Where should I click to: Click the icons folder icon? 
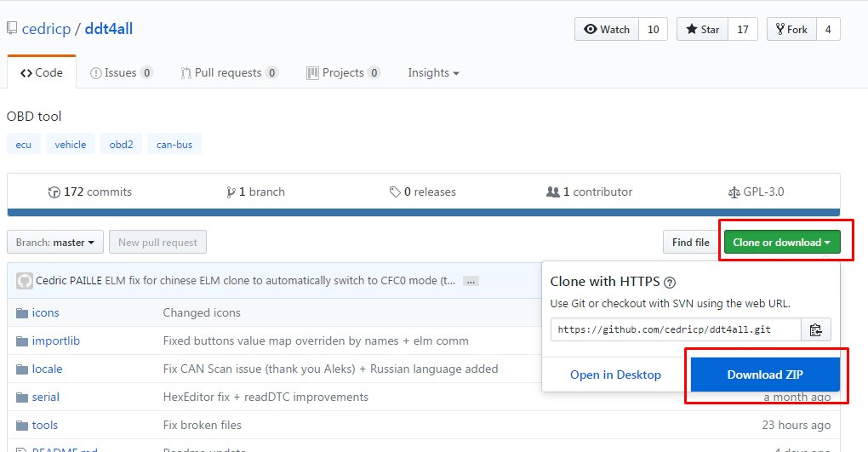[22, 312]
